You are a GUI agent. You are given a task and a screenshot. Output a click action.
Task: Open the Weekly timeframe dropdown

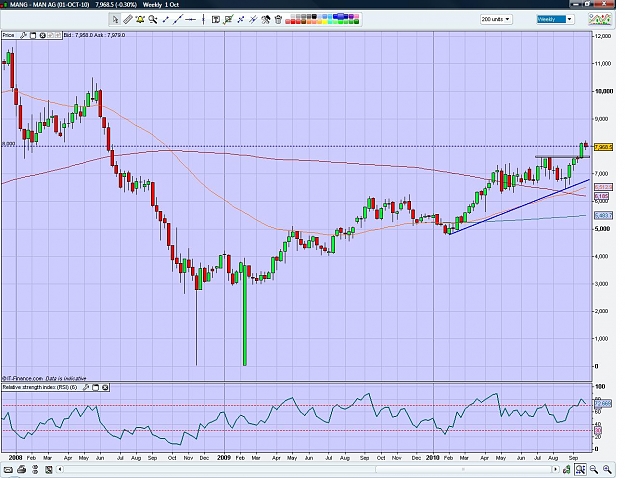coord(555,19)
